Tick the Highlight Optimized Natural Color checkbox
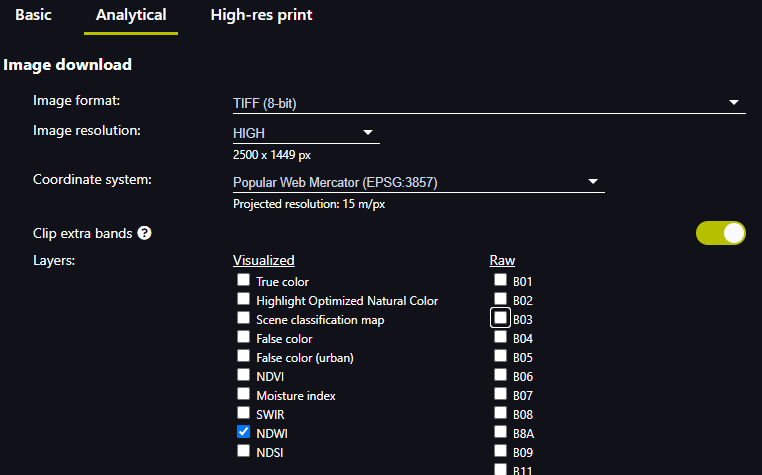Image resolution: width=762 pixels, height=475 pixels. 243,300
